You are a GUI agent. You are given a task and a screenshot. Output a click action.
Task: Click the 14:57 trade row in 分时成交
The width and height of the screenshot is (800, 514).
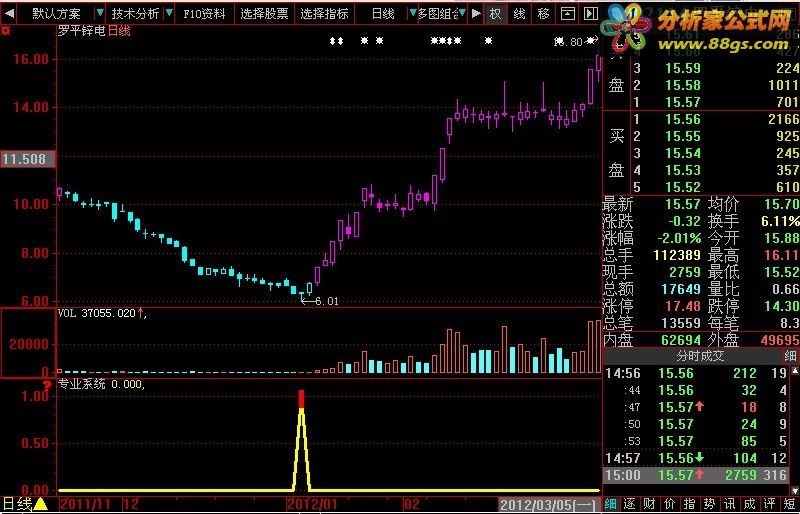click(697, 458)
